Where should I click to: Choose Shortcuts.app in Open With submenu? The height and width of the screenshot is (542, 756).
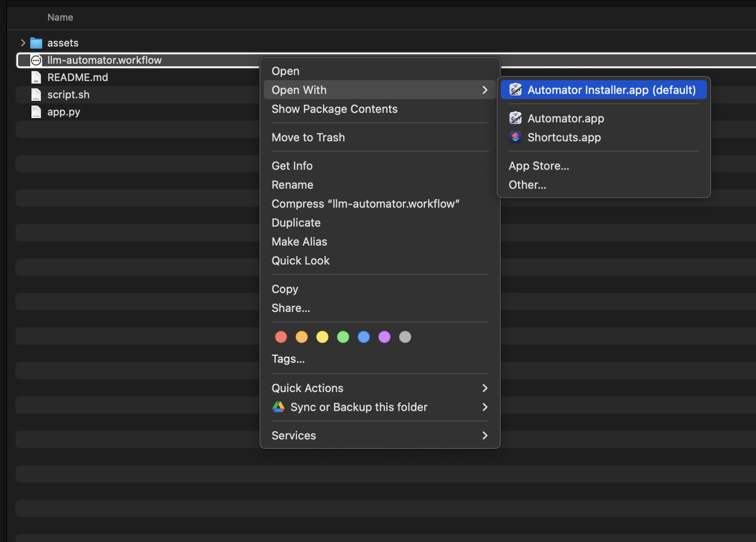604,137
